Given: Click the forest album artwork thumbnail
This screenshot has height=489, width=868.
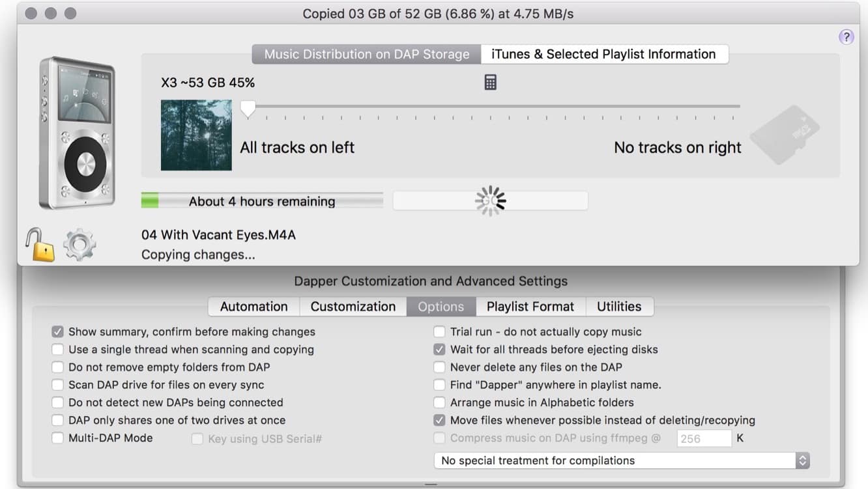Looking at the screenshot, I should (x=196, y=135).
